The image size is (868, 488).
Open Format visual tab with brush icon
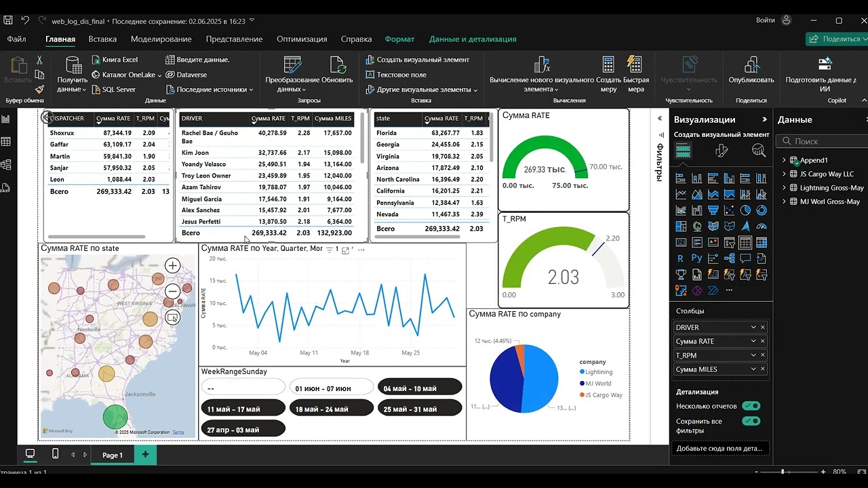tap(722, 151)
